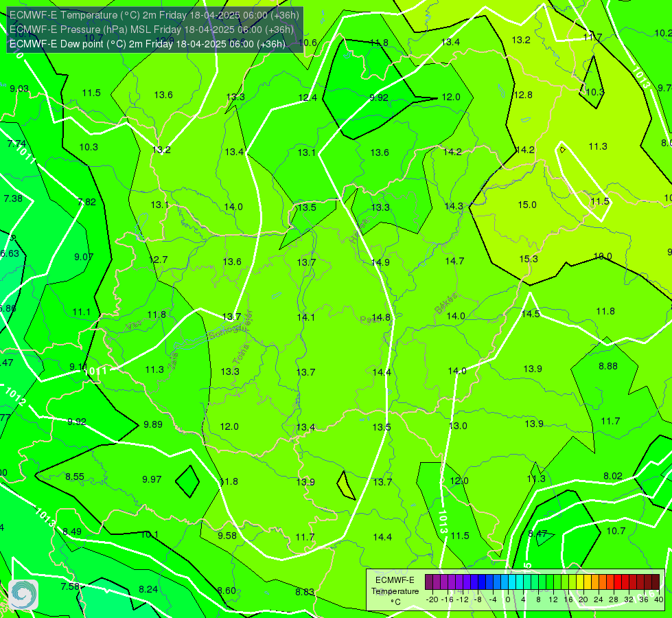
Task: Click the map value 11.1
Action: [x=82, y=312]
